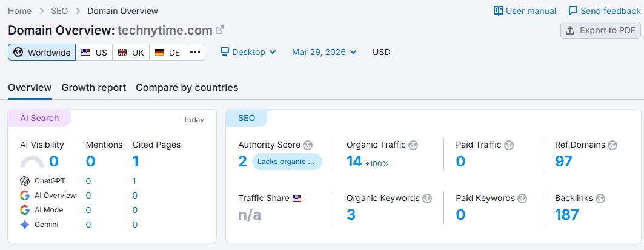644x250 pixels.
Task: Click the globe icon next to Paid Traffic
Action: pyautogui.click(x=509, y=145)
